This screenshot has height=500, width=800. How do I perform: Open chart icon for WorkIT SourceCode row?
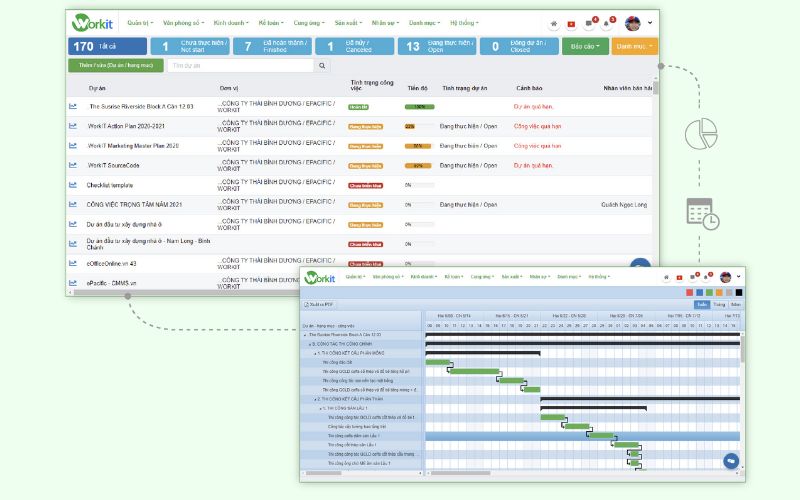73,165
